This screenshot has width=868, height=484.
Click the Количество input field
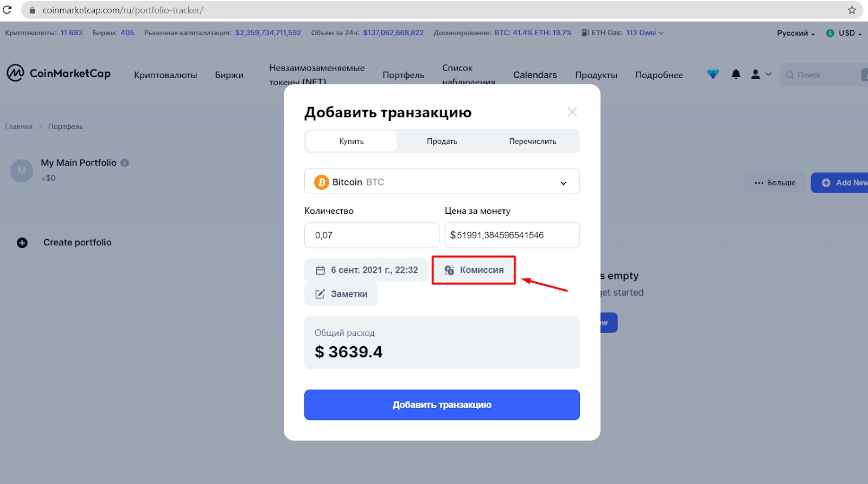coord(372,235)
